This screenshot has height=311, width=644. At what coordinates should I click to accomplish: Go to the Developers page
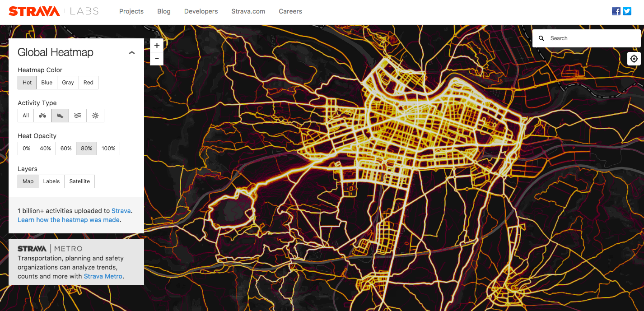point(201,11)
